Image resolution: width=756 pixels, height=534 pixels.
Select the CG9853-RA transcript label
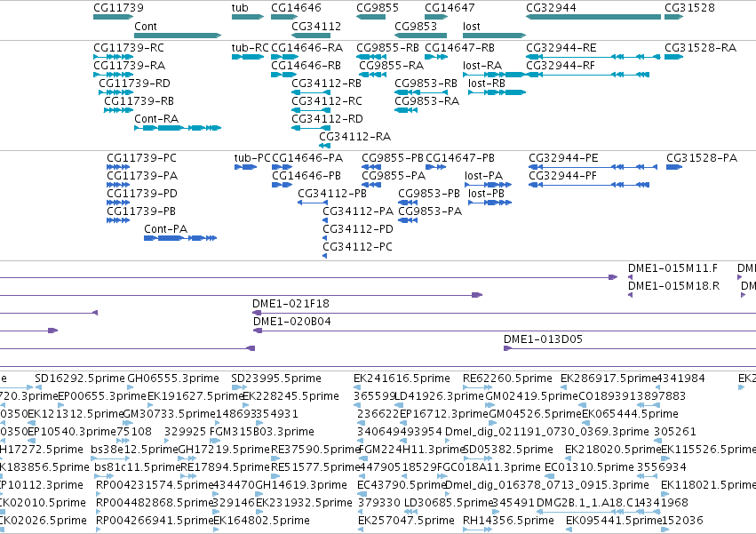tap(426, 101)
